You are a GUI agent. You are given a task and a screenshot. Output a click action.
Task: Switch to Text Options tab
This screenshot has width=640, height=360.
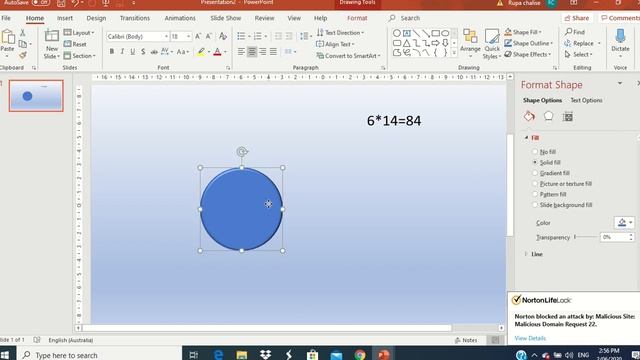(x=586, y=100)
